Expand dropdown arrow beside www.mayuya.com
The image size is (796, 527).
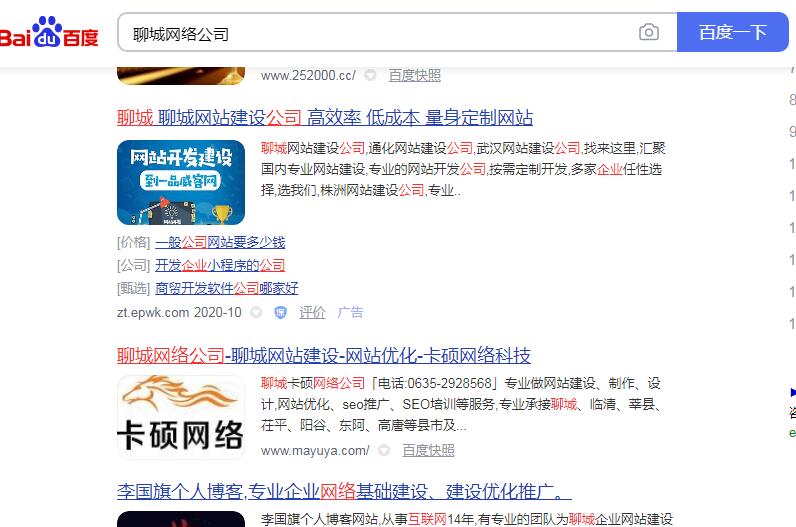[x=384, y=450]
